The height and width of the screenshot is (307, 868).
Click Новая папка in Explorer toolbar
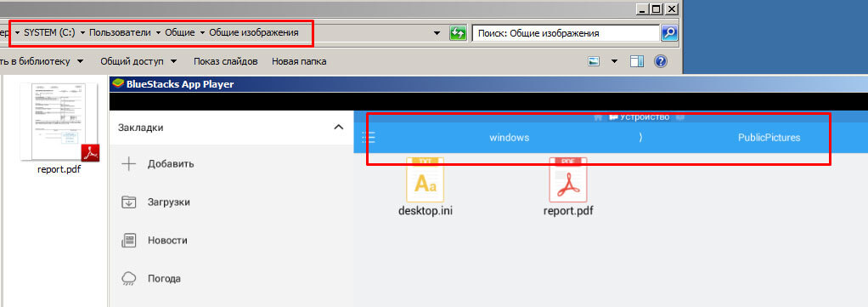pyautogui.click(x=299, y=61)
